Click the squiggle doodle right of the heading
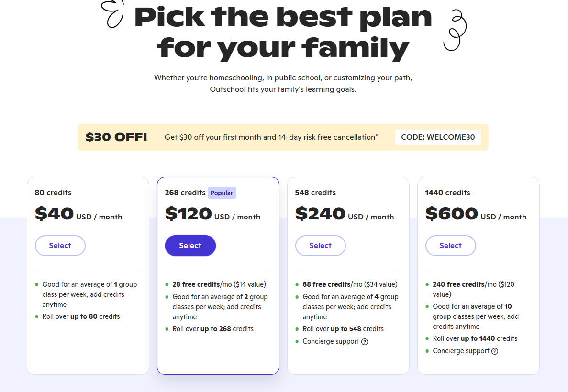 (454, 31)
